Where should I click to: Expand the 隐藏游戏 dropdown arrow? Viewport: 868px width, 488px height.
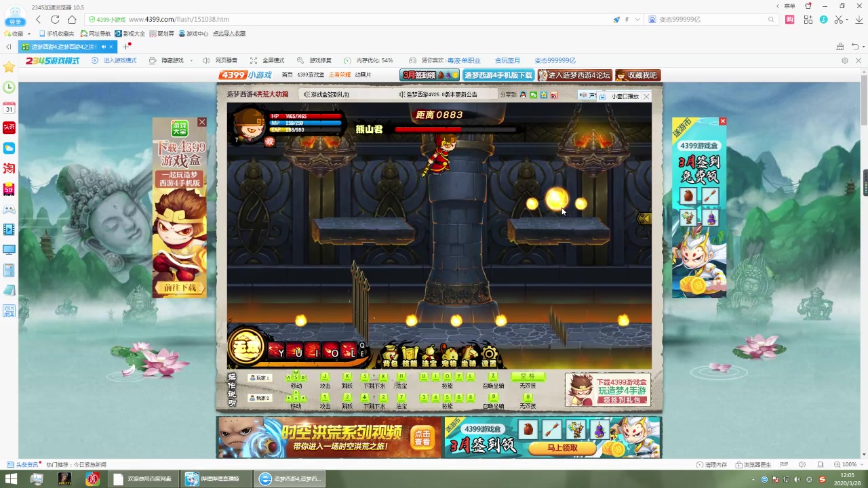pos(191,60)
